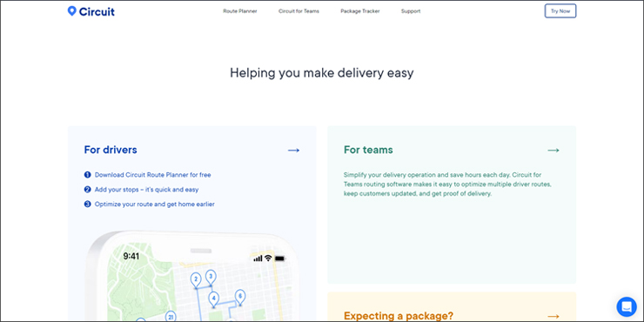Click the Circuit logo pin icon
644x322 pixels.
[72, 11]
